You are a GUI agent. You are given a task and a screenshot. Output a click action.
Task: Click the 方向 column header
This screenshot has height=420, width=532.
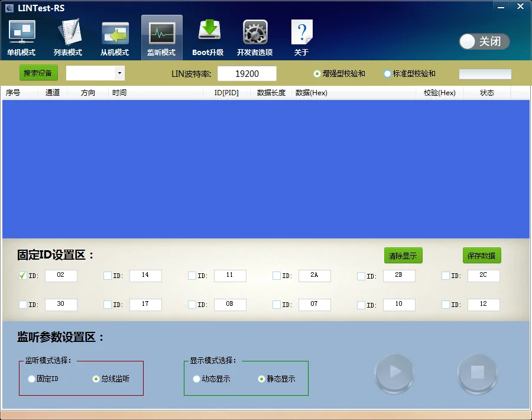88,93
